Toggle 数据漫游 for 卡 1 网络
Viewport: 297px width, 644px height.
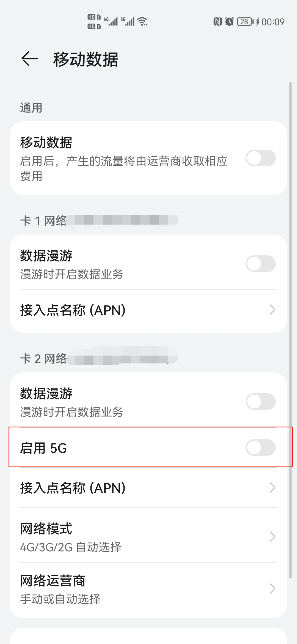(261, 264)
